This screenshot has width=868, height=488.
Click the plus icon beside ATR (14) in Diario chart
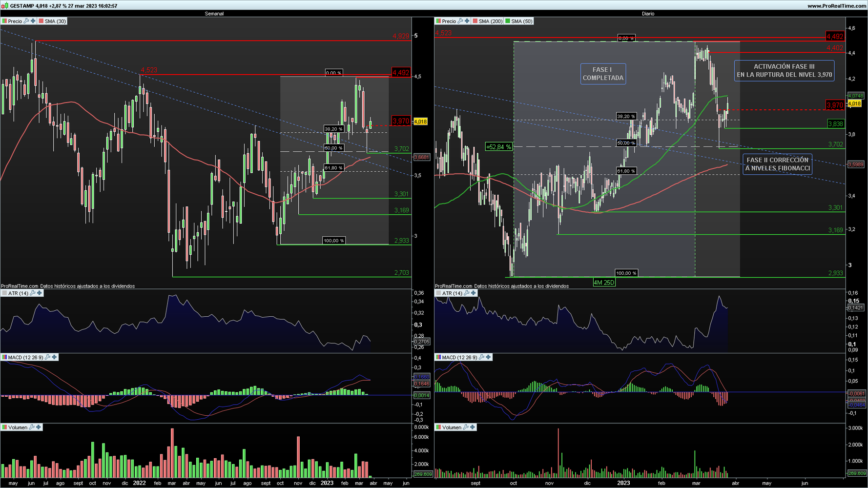tap(474, 293)
